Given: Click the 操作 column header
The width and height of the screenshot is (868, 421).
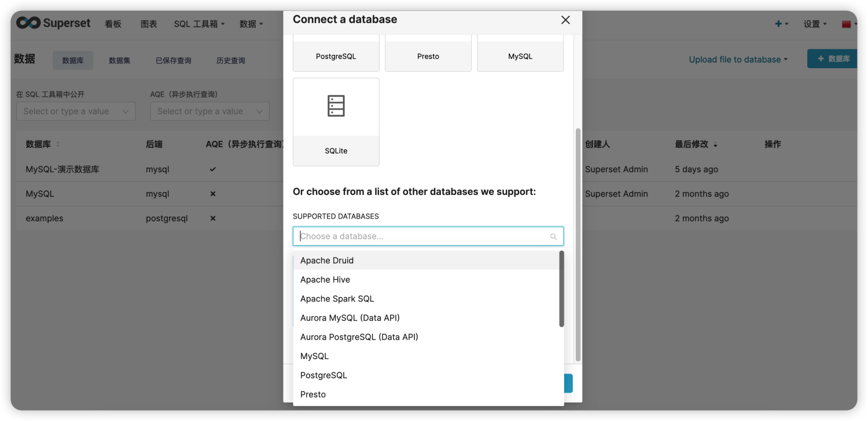Looking at the screenshot, I should click(773, 145).
